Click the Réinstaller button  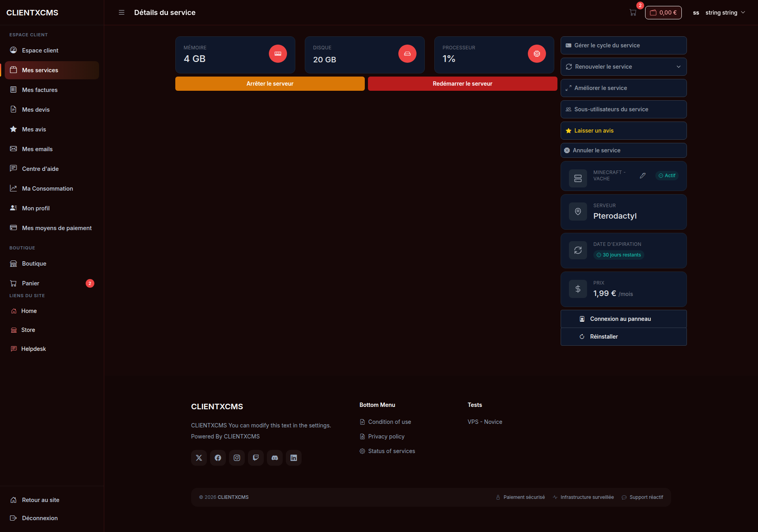[x=623, y=337]
